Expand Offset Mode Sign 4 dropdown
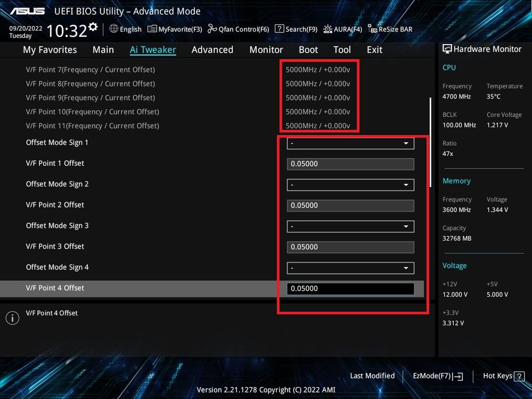 pos(350,268)
